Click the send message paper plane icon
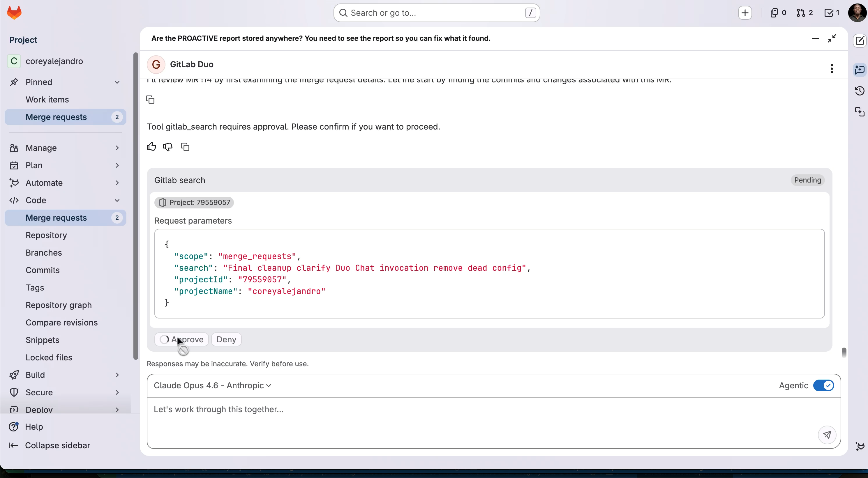Viewport: 868px width, 478px height. click(x=827, y=435)
